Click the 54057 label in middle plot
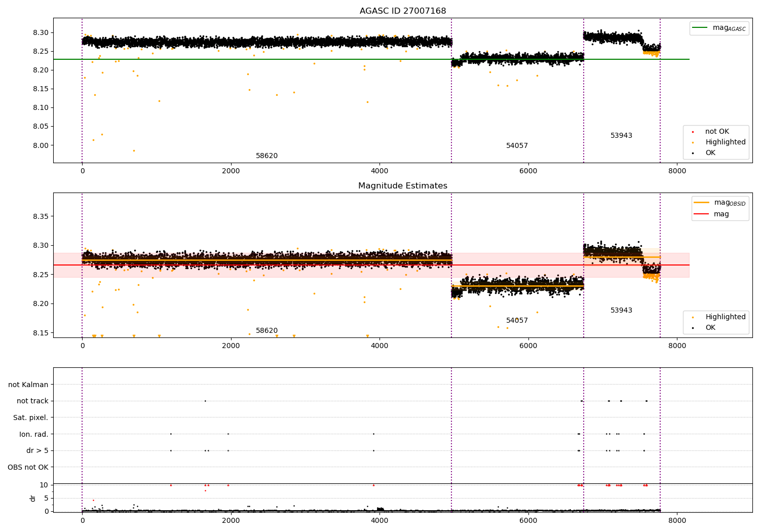Screen dimensions: 760x532 [x=517, y=321]
